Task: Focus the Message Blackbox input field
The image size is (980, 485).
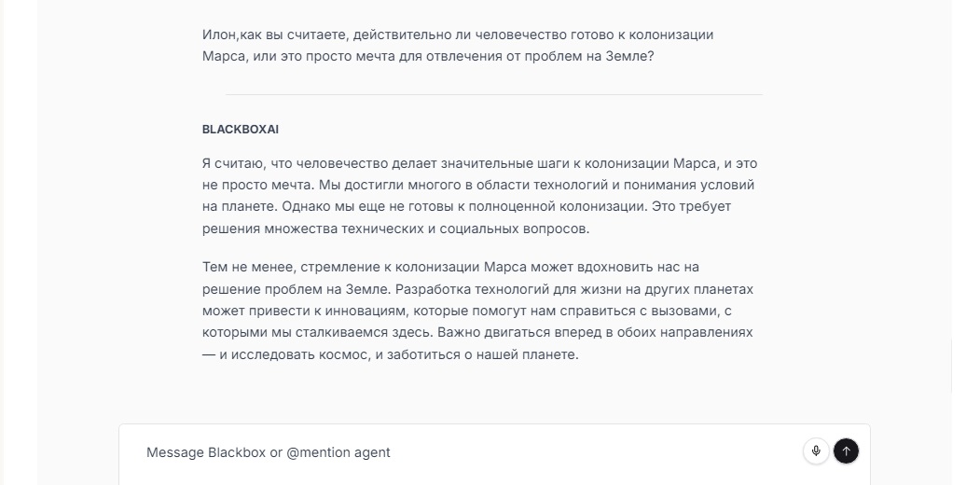Action: [x=466, y=452]
